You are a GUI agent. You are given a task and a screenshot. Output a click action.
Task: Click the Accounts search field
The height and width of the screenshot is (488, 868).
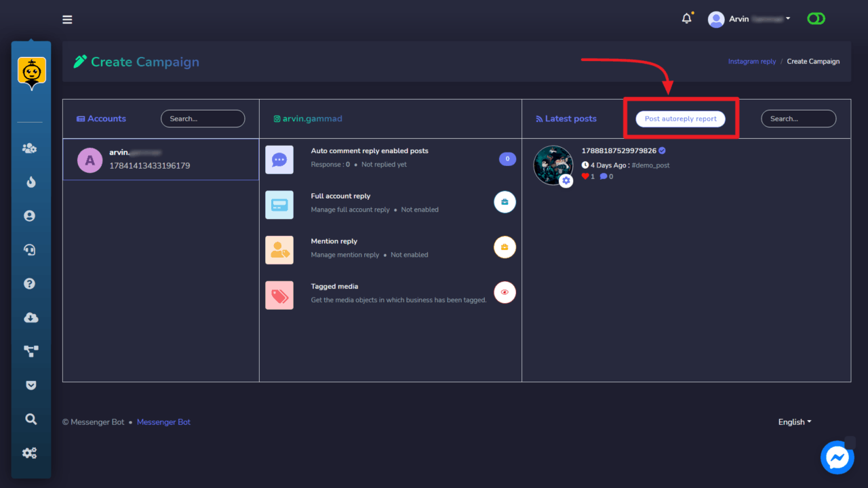202,119
